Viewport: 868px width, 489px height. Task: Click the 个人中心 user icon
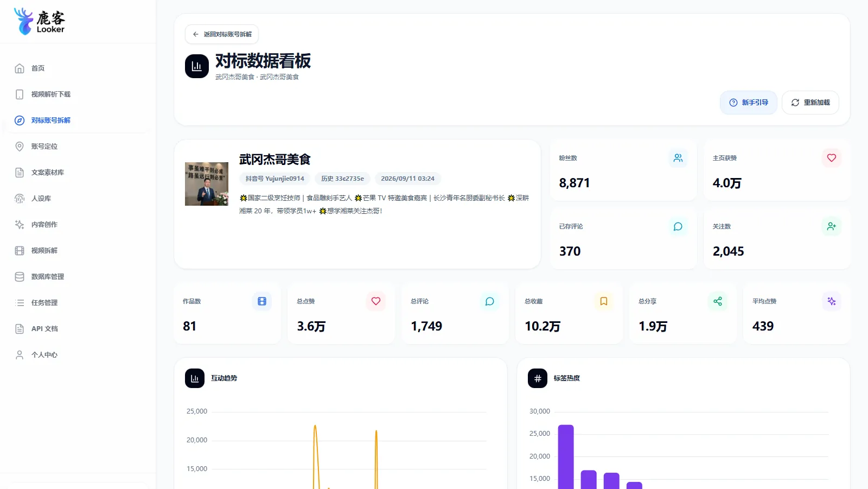click(x=20, y=355)
